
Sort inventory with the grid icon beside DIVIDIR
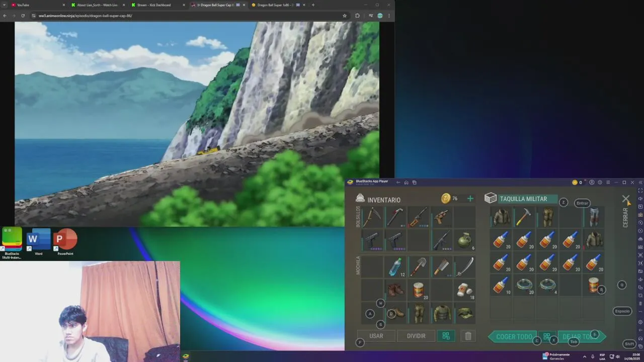(x=446, y=336)
